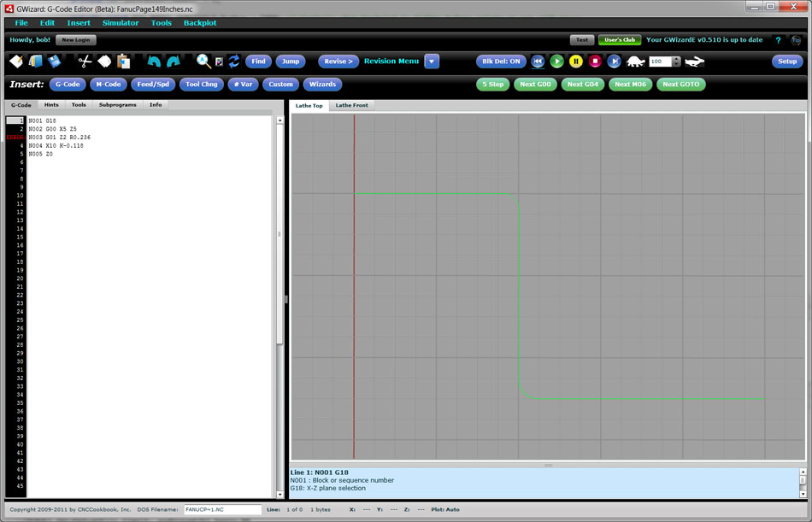The height and width of the screenshot is (522, 812).
Task: Pause the simulation with the yellow pause icon
Action: point(575,61)
